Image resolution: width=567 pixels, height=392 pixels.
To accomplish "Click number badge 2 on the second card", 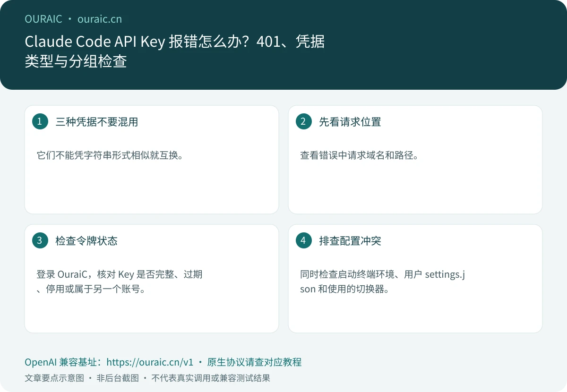I will [303, 121].
